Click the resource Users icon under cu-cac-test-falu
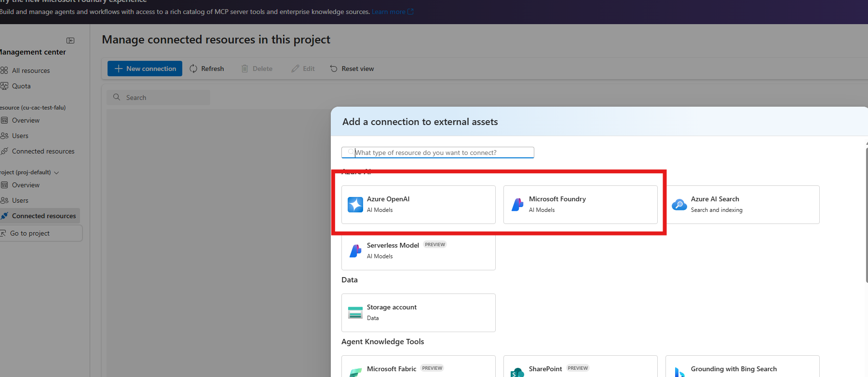 [x=4, y=136]
